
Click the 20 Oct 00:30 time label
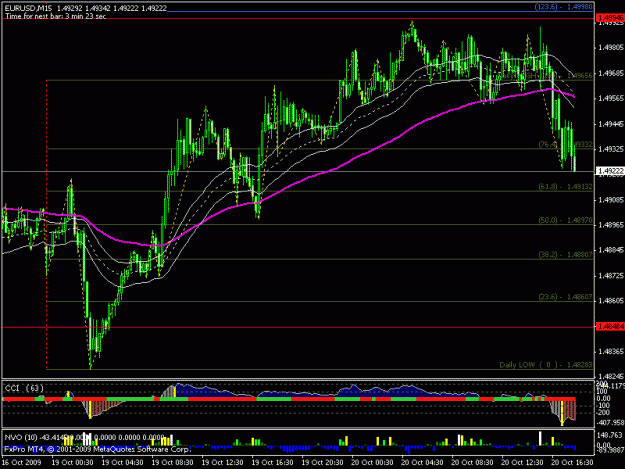coord(372,463)
